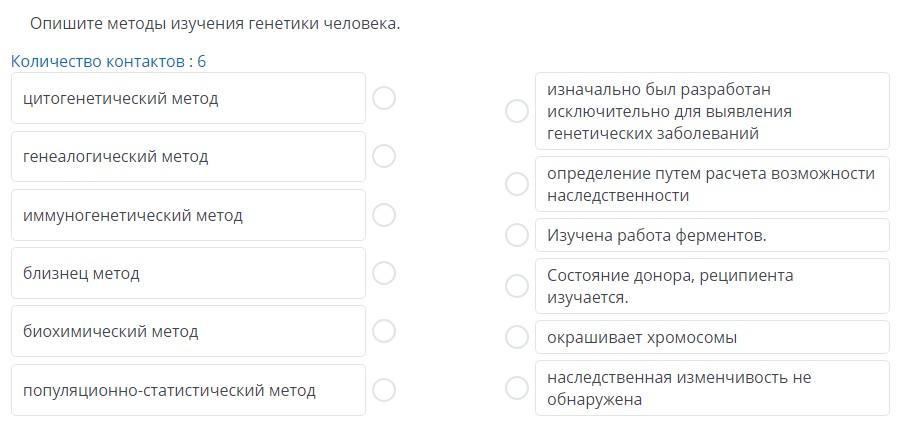
Task: Click the connector circle for Состояние донора, реципиента
Action: point(517,286)
